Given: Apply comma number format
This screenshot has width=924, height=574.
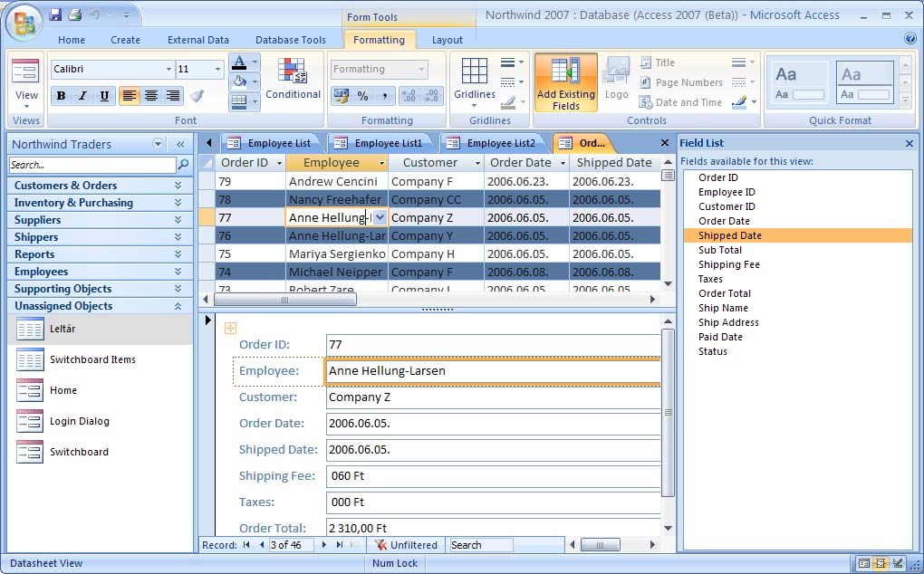Looking at the screenshot, I should point(385,95).
